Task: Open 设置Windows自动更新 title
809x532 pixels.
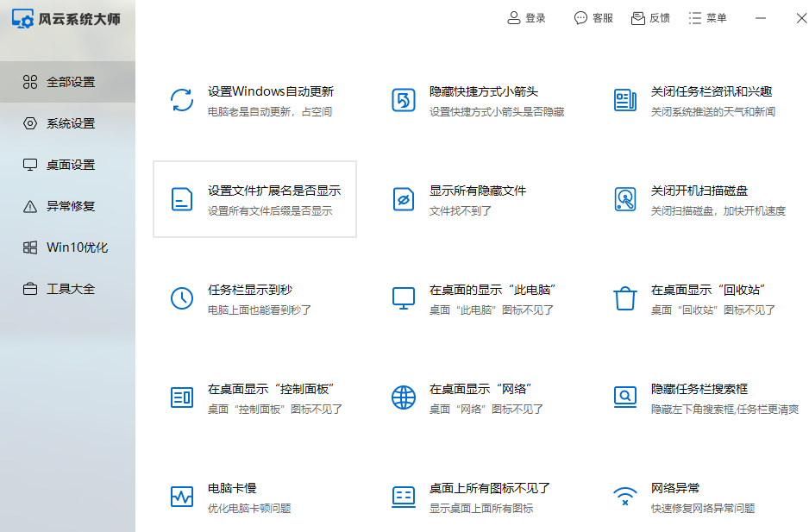Action: [271, 91]
